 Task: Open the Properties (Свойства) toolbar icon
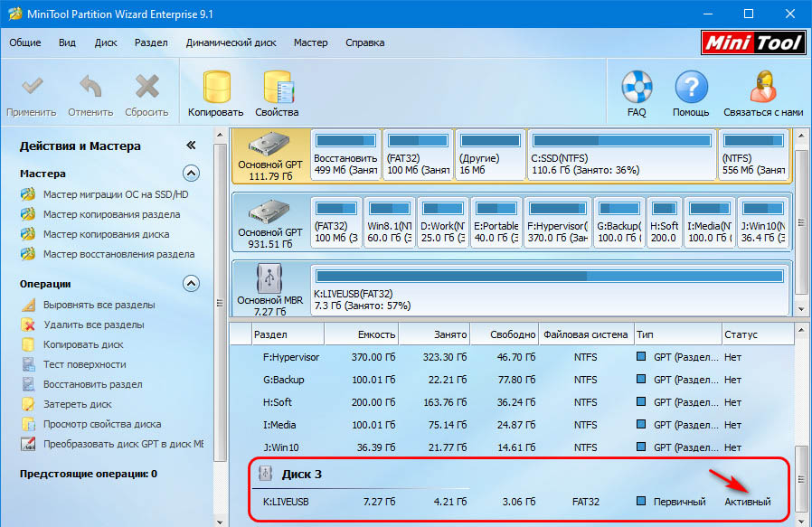(x=277, y=89)
